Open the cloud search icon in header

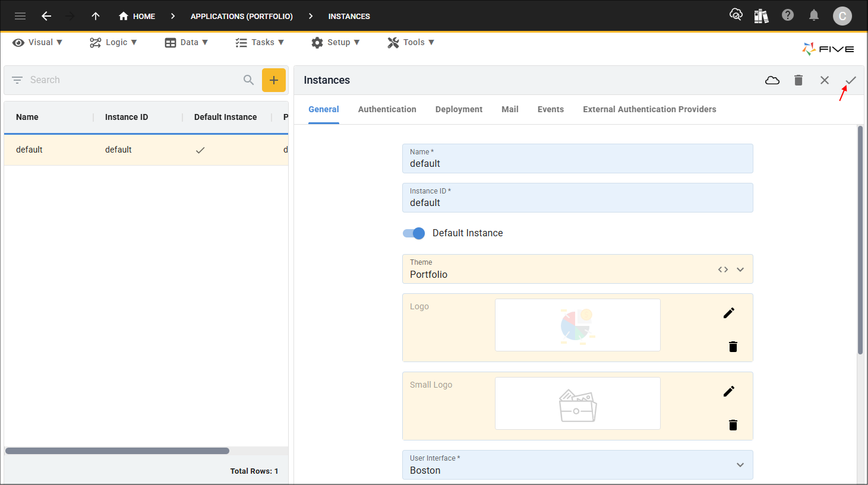[x=736, y=15]
